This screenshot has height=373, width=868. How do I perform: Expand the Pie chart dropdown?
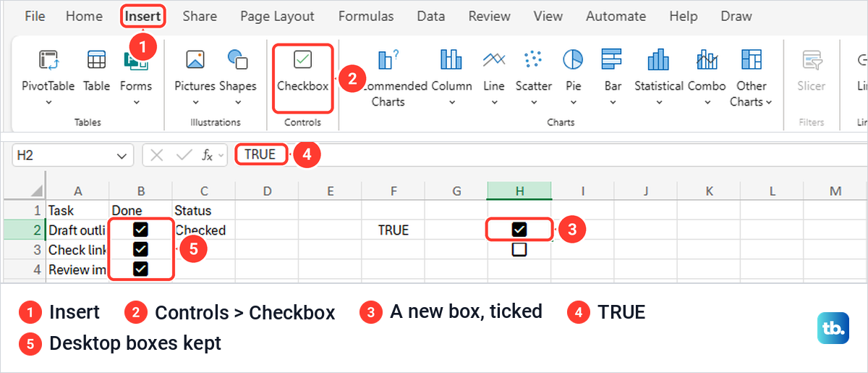574,103
